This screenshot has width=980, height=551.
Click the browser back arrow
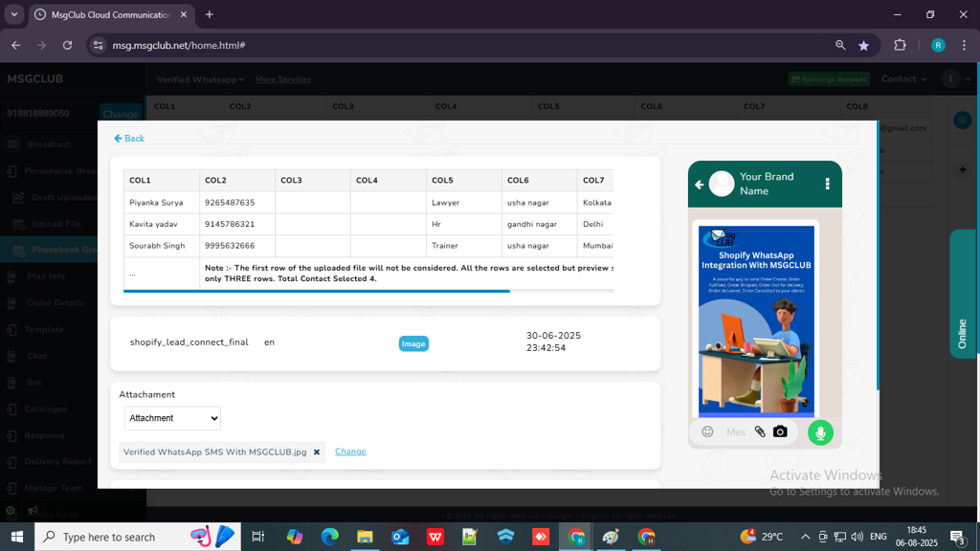pyautogui.click(x=16, y=45)
